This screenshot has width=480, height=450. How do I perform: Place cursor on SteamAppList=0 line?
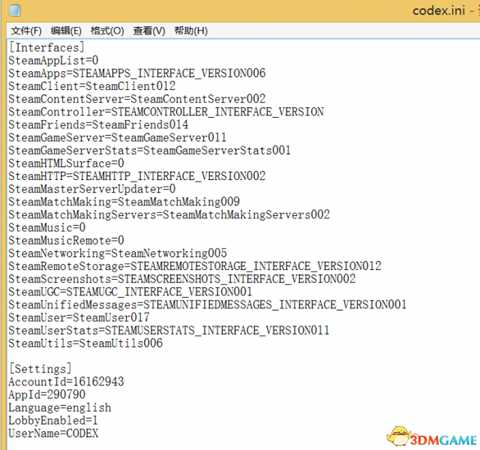coord(53,60)
